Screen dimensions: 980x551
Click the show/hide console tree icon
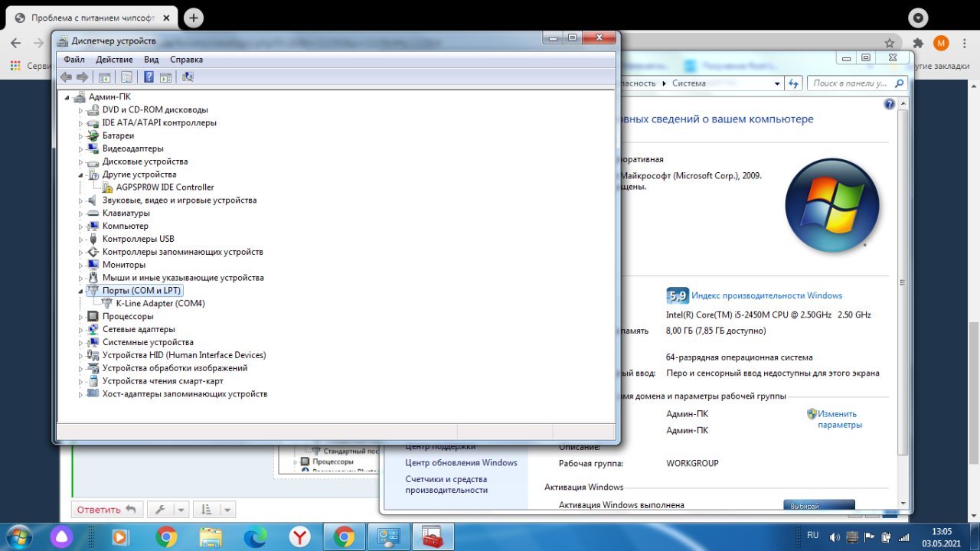click(105, 77)
